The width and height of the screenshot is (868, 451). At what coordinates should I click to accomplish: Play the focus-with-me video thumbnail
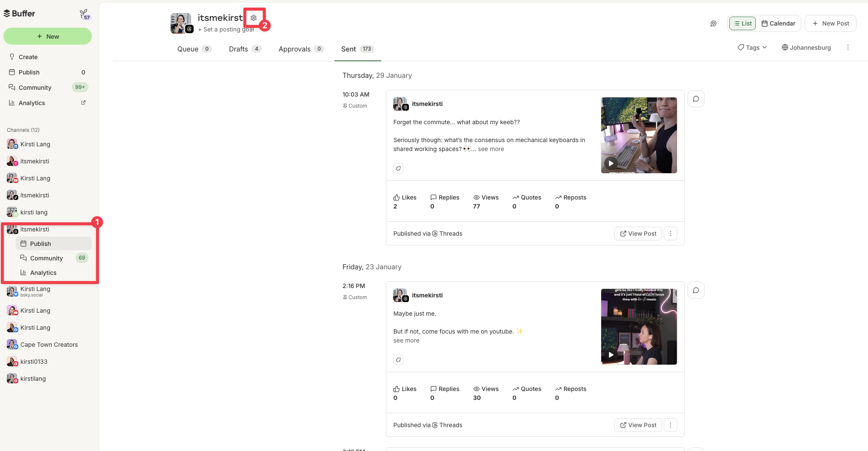point(611,354)
